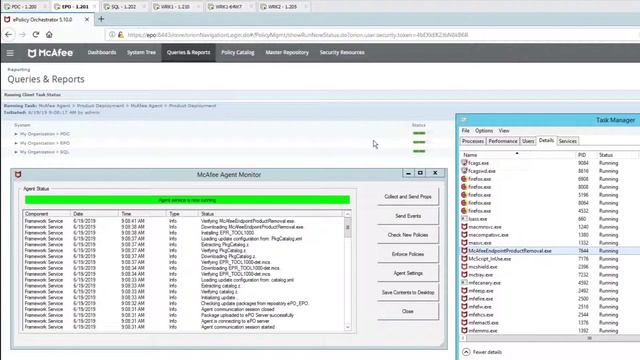The image size is (640, 360).
Task: Click the site information icon in address bar
Action: (x=112, y=35)
